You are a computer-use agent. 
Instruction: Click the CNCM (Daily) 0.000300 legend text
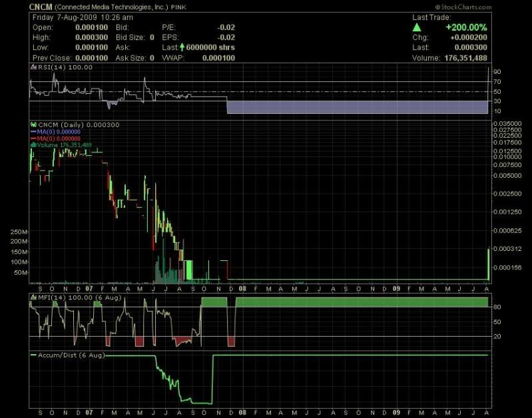click(79, 125)
